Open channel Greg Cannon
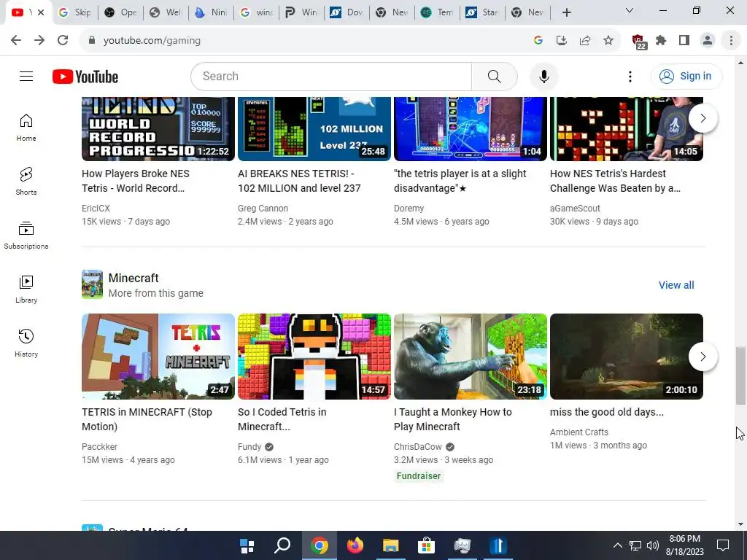The width and height of the screenshot is (747, 560). (x=263, y=208)
